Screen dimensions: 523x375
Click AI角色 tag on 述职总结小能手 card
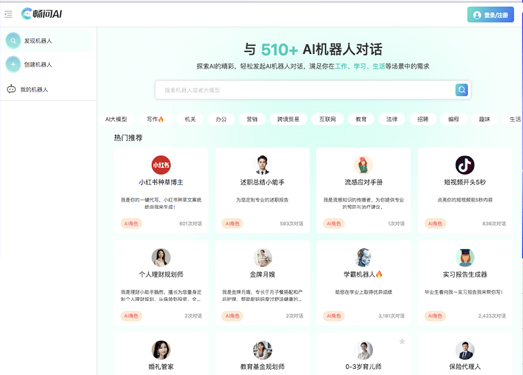pos(232,224)
